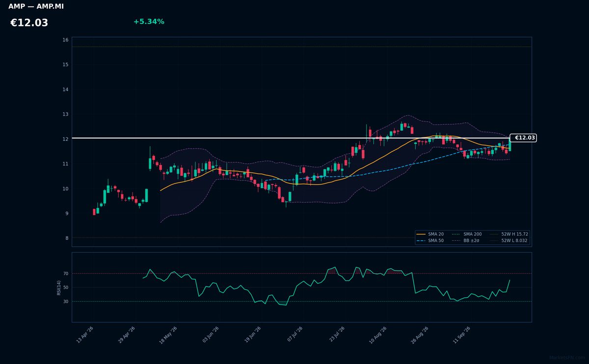Click the 52W H 15.72 legend entry
Screen dimensions: 589x364
pos(509,234)
